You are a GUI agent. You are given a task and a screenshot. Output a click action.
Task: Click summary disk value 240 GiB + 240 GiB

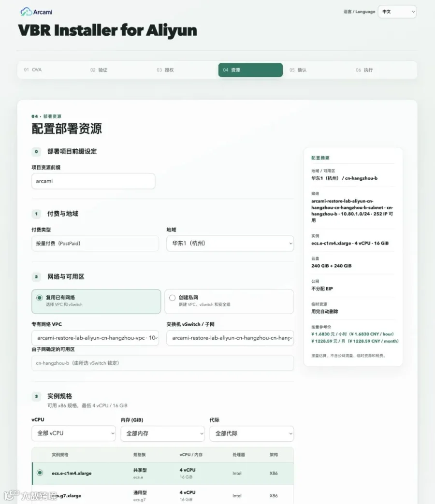(x=331, y=266)
